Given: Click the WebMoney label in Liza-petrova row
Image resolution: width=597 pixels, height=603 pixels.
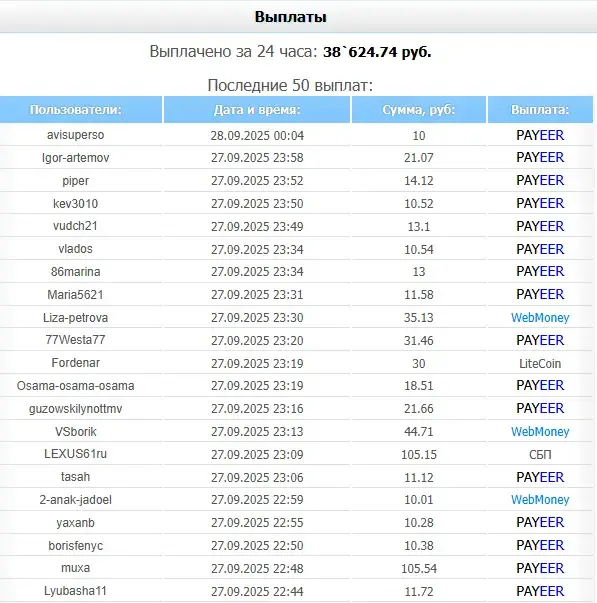Looking at the screenshot, I should pyautogui.click(x=540, y=318).
